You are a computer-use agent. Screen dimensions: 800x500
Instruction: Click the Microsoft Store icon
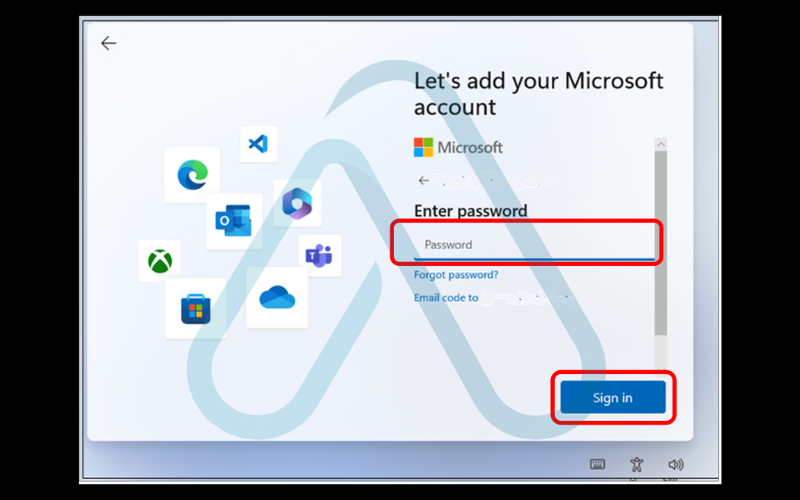pyautogui.click(x=195, y=308)
